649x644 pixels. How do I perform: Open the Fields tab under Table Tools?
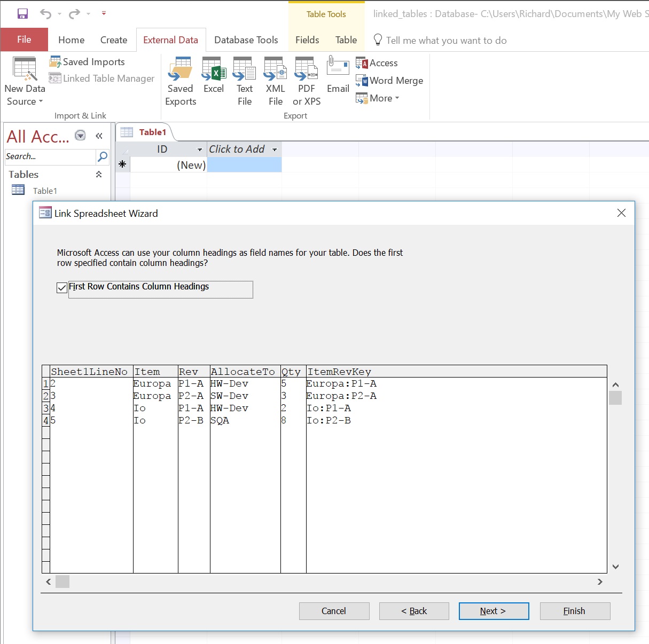pos(307,40)
